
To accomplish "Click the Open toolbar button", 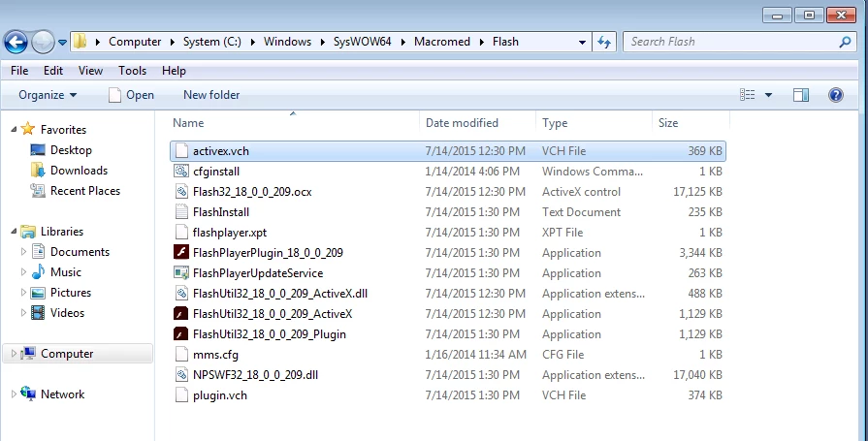I will point(131,95).
